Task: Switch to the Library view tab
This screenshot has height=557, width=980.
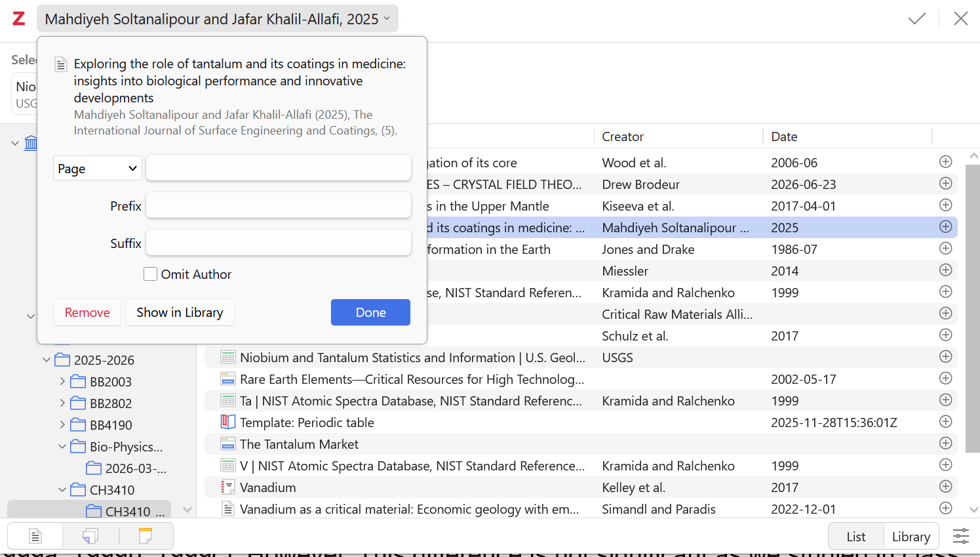Action: (911, 537)
